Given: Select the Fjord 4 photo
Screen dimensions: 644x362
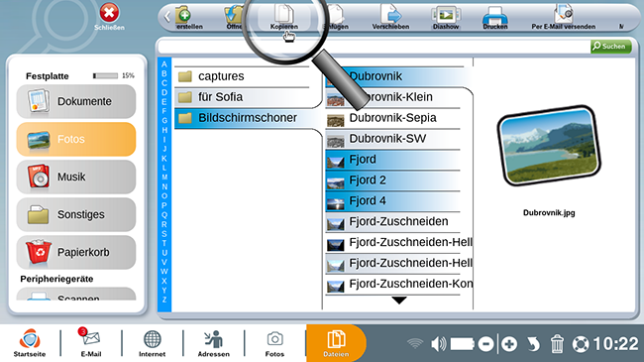Looking at the screenshot, I should coord(393,201).
